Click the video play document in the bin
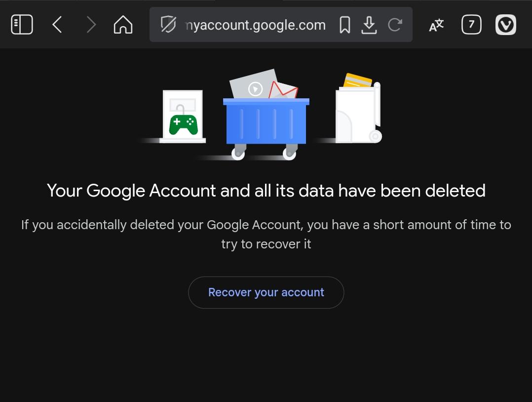 click(x=254, y=85)
